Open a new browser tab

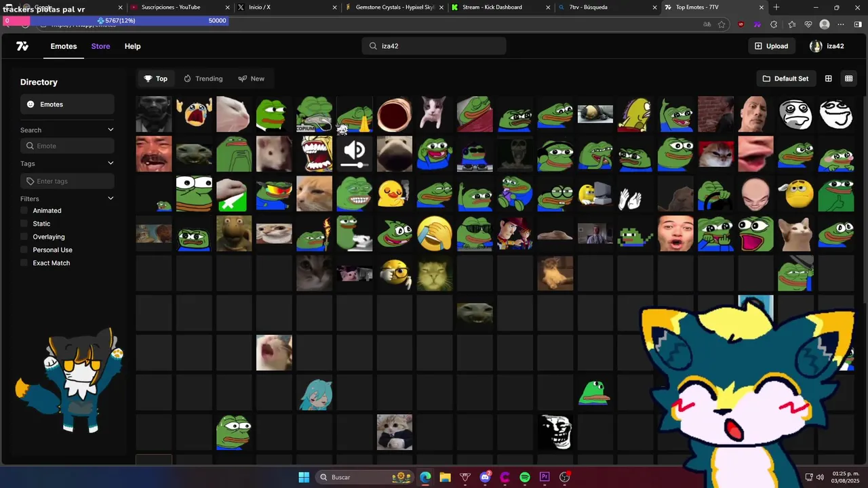tap(776, 7)
